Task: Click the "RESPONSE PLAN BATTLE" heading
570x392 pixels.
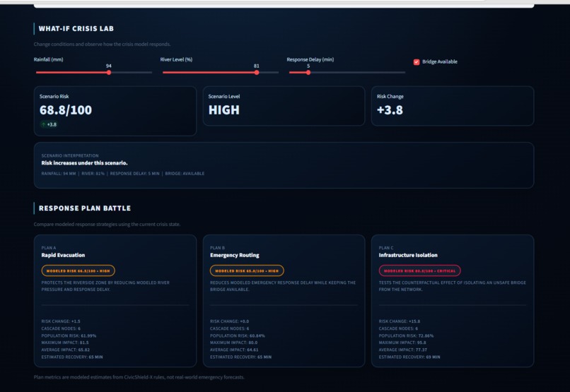Action: coord(85,208)
